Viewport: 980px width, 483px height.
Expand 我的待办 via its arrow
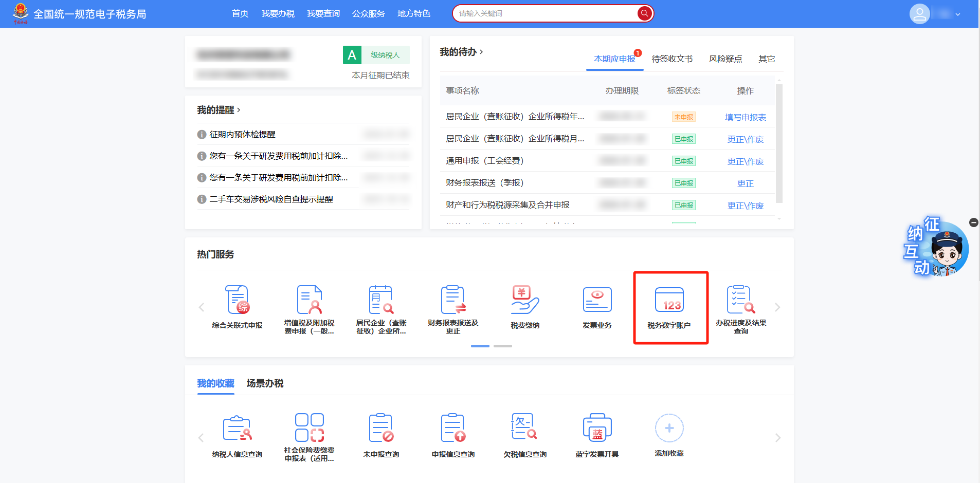[x=482, y=52]
